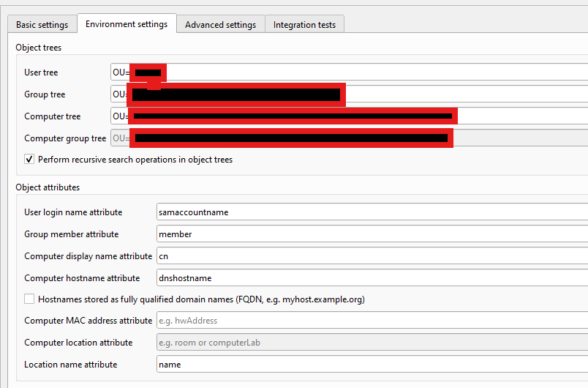Uncheck Perform recursive search operations checkbox
588x388 pixels.
29,159
